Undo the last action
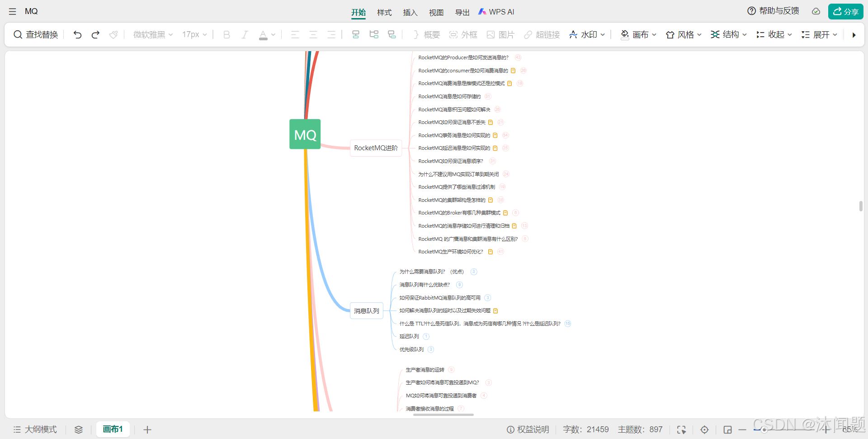The height and width of the screenshot is (439, 868). tap(77, 35)
